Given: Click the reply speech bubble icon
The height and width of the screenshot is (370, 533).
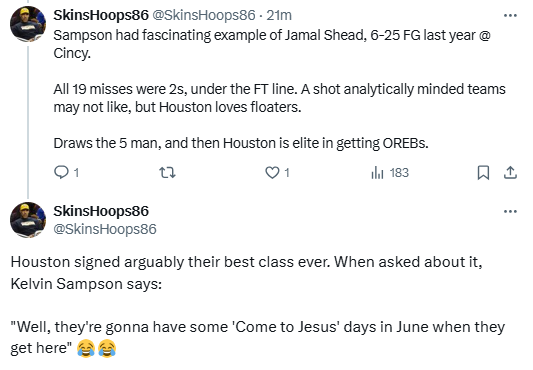Looking at the screenshot, I should click(x=61, y=172).
